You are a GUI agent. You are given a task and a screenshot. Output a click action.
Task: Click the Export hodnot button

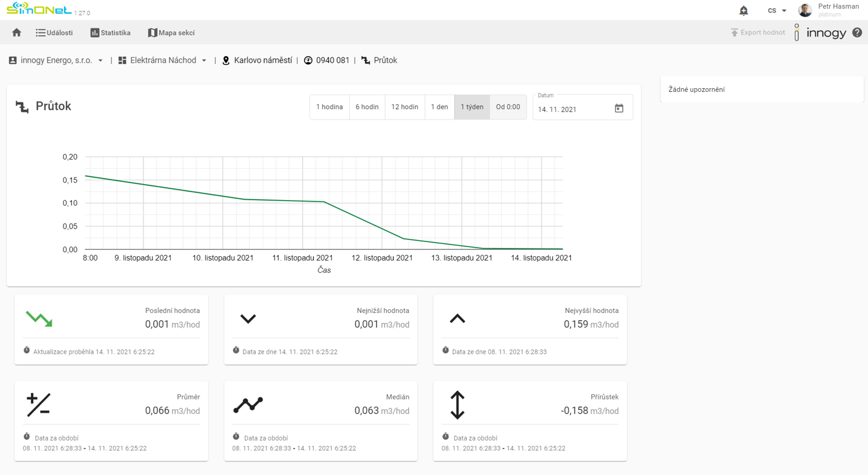tap(758, 33)
